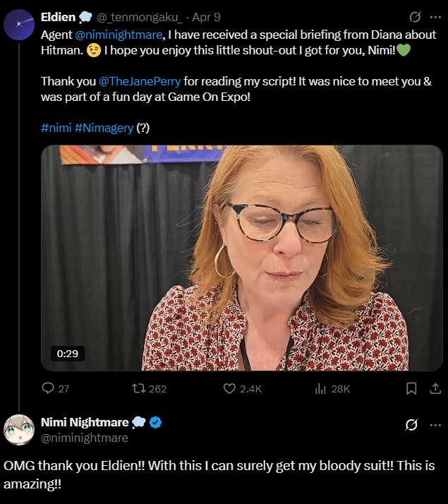Open Eldien's profile avatar
Image resolution: width=448 pixels, height=504 pixels.
pyautogui.click(x=19, y=25)
